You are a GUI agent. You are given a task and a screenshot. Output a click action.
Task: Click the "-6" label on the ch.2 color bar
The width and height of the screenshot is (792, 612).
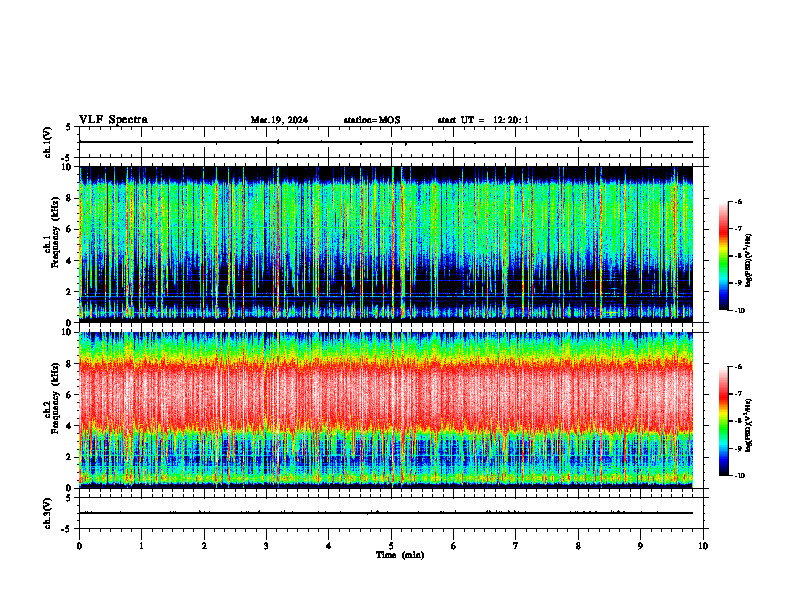[738, 367]
